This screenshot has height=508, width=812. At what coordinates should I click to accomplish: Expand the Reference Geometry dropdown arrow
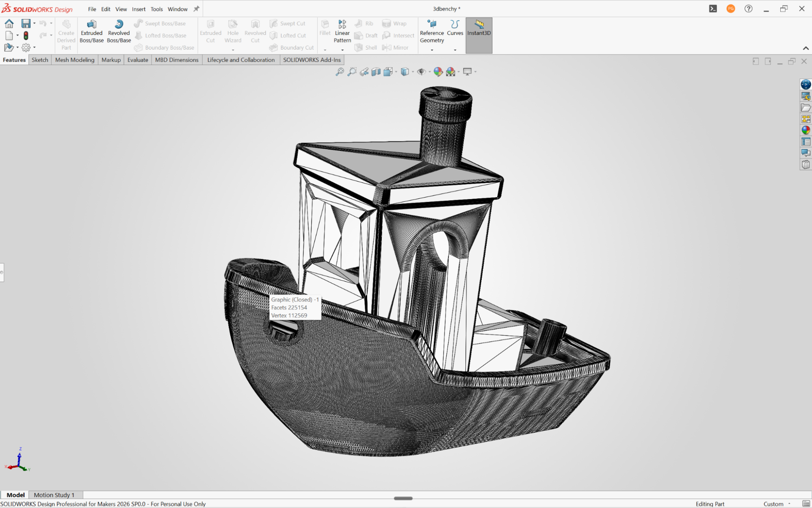click(432, 50)
